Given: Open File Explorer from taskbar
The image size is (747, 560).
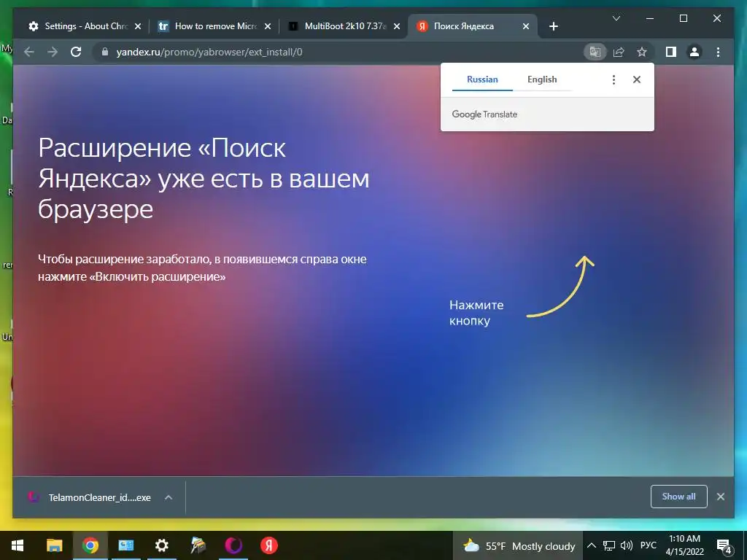Looking at the screenshot, I should pos(54,545).
